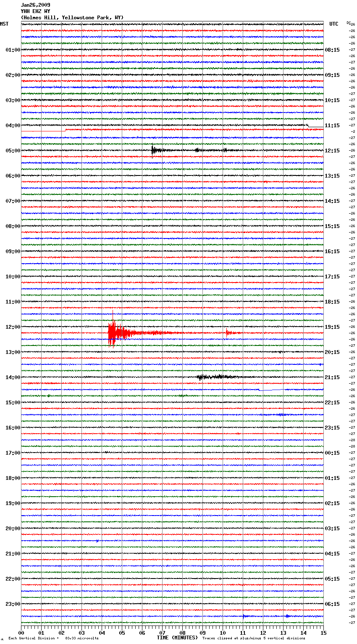Click minute 11 on the bottom time axis
The width and height of the screenshot is (357, 644).
[243, 633]
